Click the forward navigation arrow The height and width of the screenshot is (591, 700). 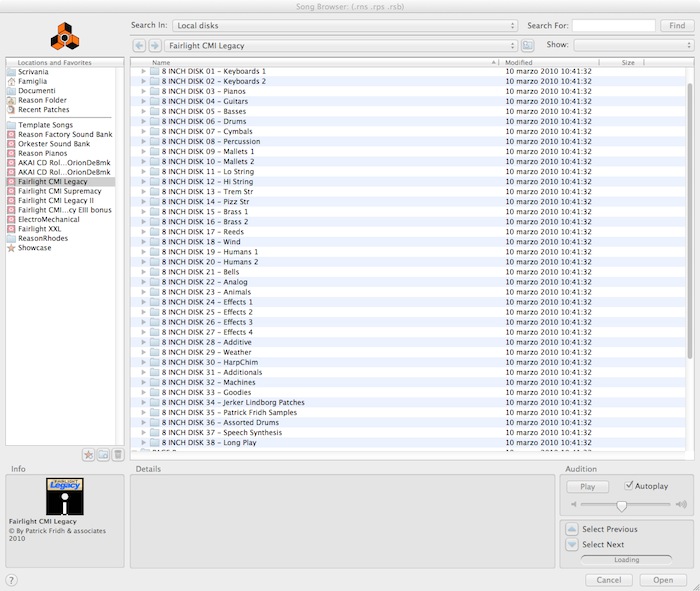(154, 46)
